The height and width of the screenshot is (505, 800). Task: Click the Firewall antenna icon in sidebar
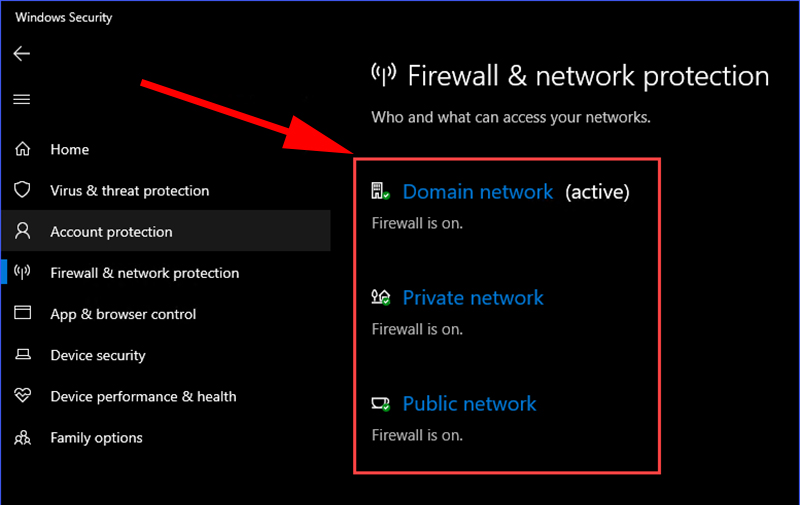click(22, 272)
